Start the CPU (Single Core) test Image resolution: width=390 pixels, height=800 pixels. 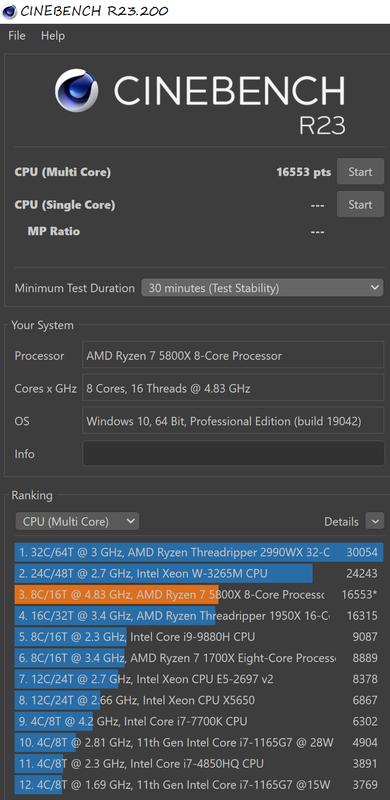[x=360, y=205]
